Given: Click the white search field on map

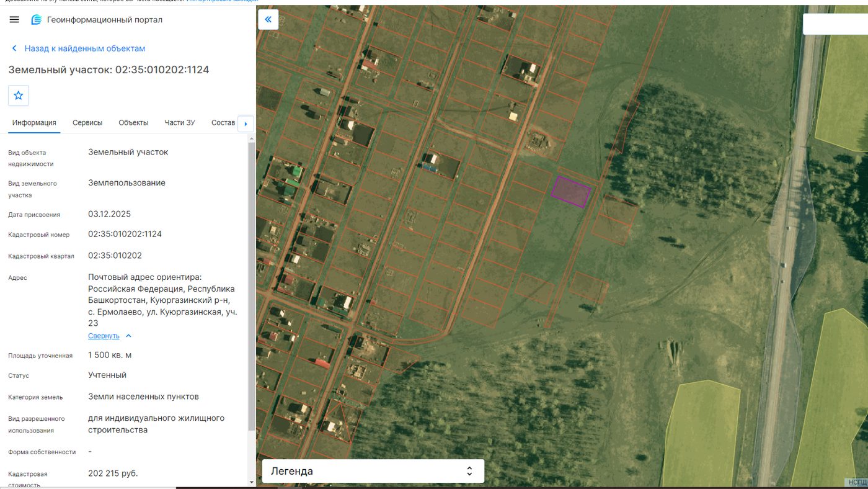Looking at the screenshot, I should [835, 24].
